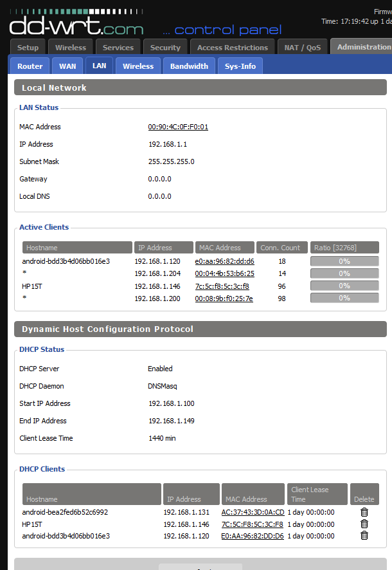Open the Setup main tab

tap(28, 48)
